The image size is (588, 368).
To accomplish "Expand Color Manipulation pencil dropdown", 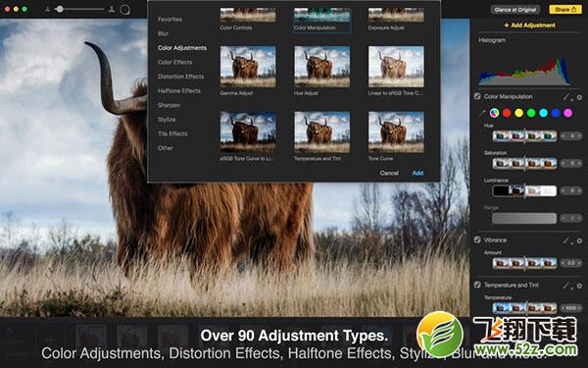I will pos(567,97).
